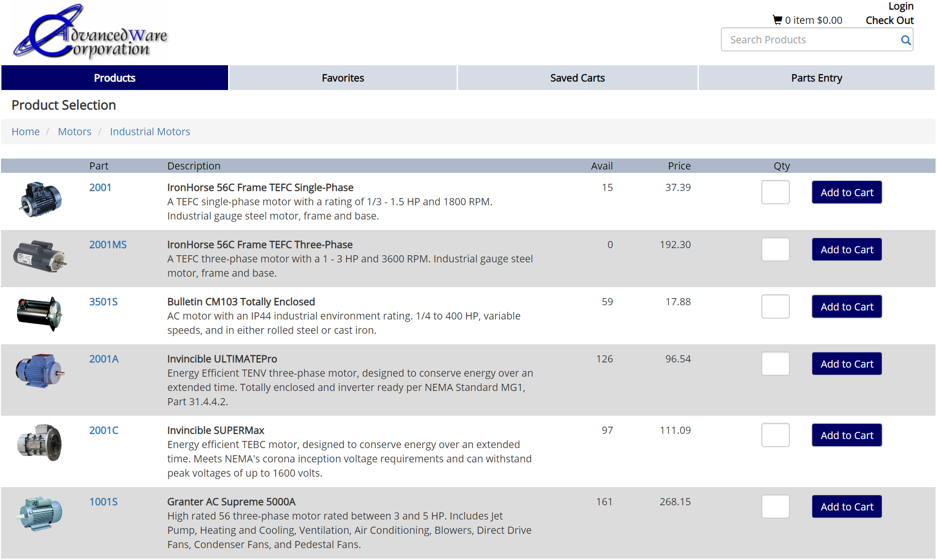View the Invincible ULTIMATEPro motor thumbnail
The image size is (937, 560).
point(40,370)
